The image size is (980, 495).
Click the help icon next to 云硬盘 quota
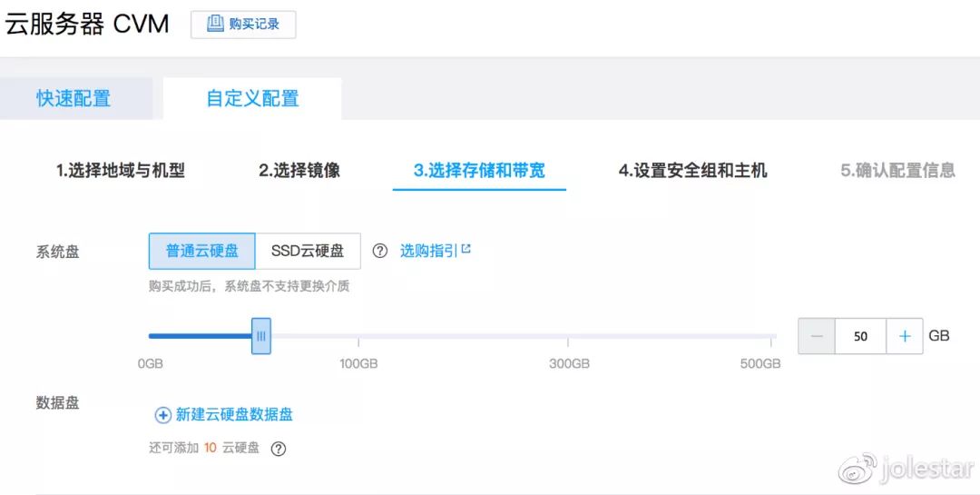279,449
